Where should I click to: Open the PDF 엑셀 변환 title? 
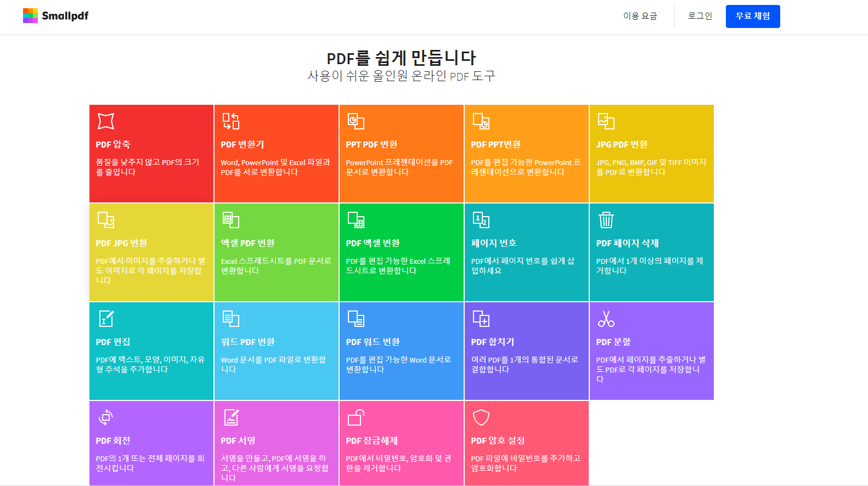point(373,243)
